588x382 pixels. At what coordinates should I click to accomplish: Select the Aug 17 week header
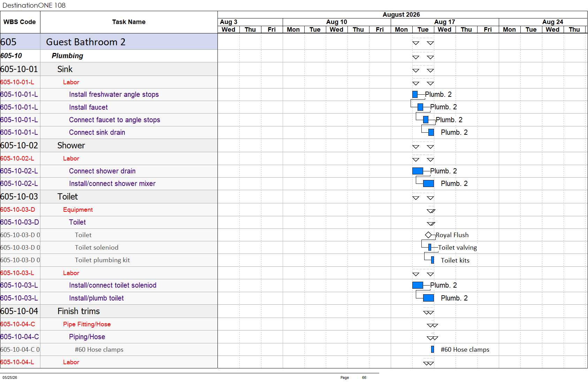445,22
